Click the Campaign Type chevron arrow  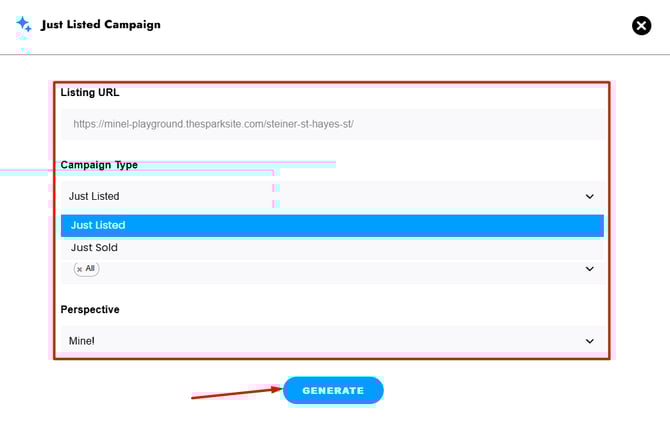pos(590,196)
